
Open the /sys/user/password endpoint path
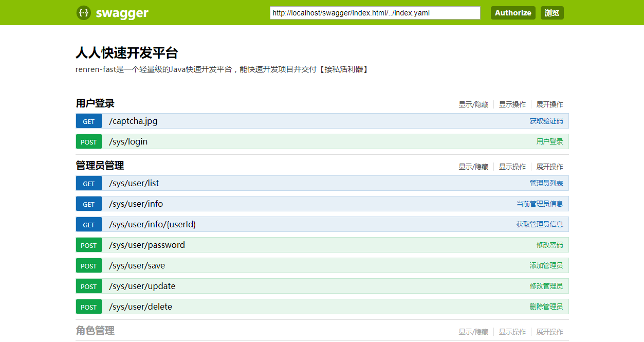(147, 245)
